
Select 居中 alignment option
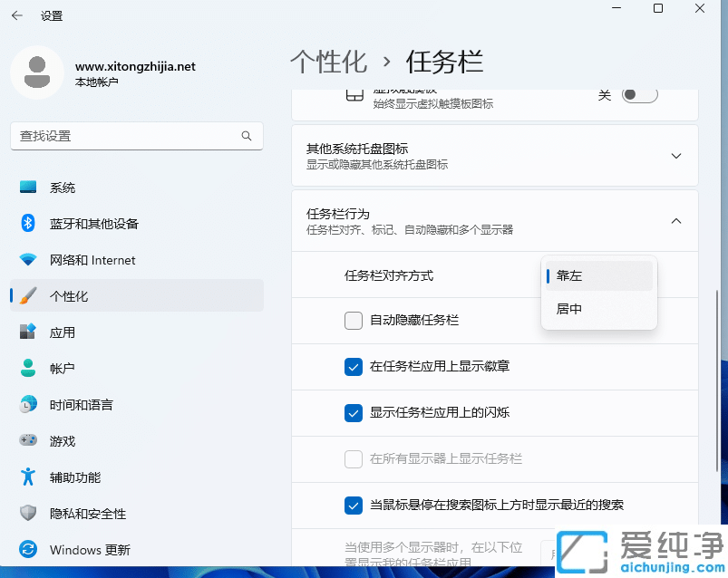pos(599,309)
